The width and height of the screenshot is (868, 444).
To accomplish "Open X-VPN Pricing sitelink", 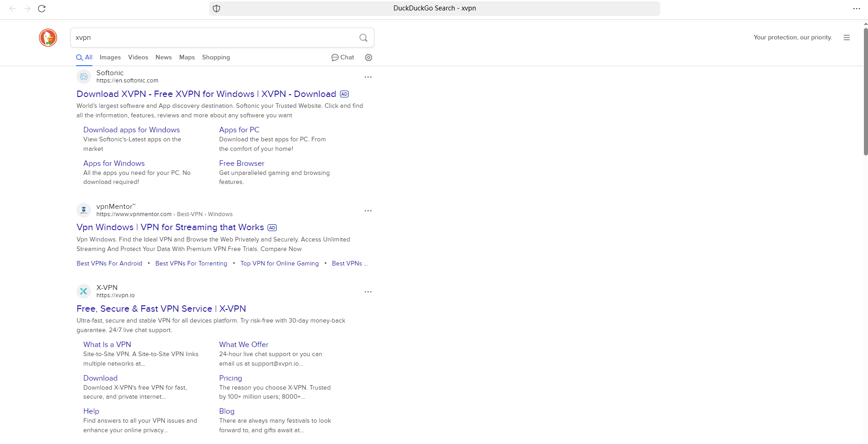I will (x=230, y=378).
